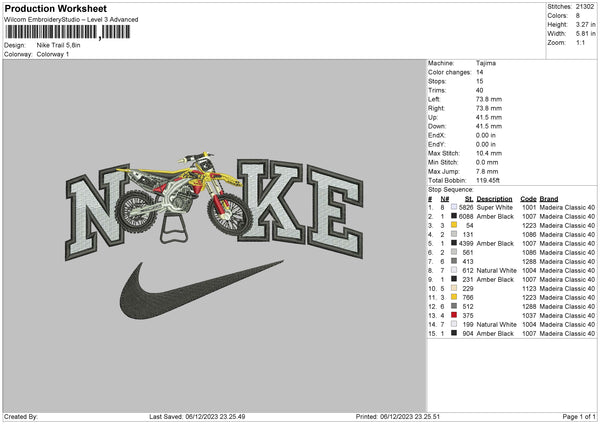The image size is (600, 424).
Task: Select the 'Stop Sequence:' label
Action: 451,190
